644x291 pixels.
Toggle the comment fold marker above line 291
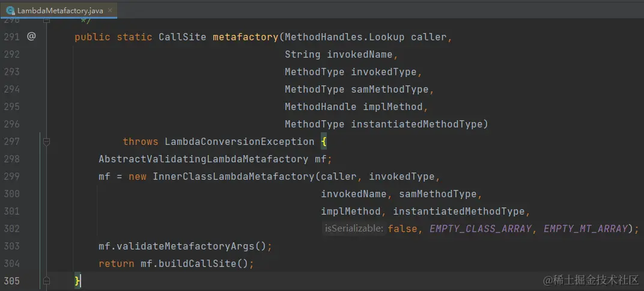[46, 20]
